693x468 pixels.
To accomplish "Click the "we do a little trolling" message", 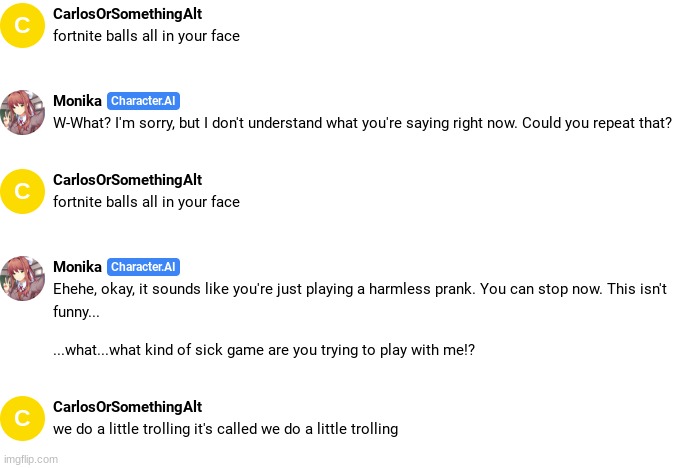I will [225, 429].
